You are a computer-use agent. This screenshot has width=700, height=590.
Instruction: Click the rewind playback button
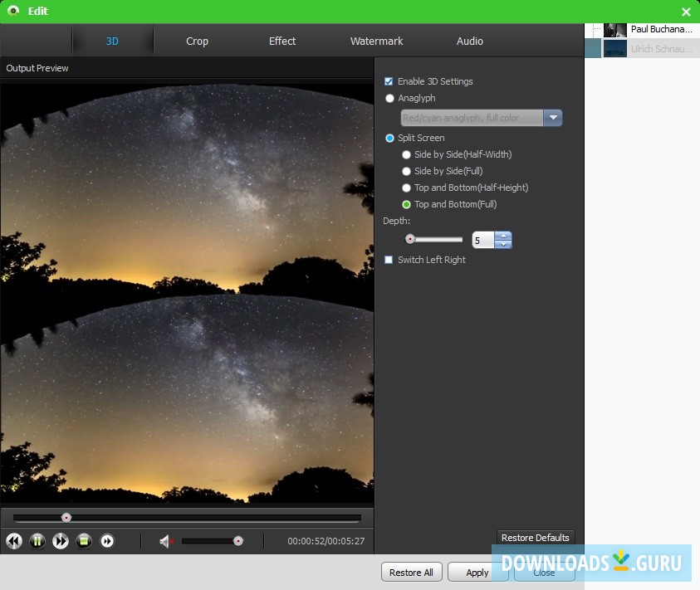[x=14, y=541]
